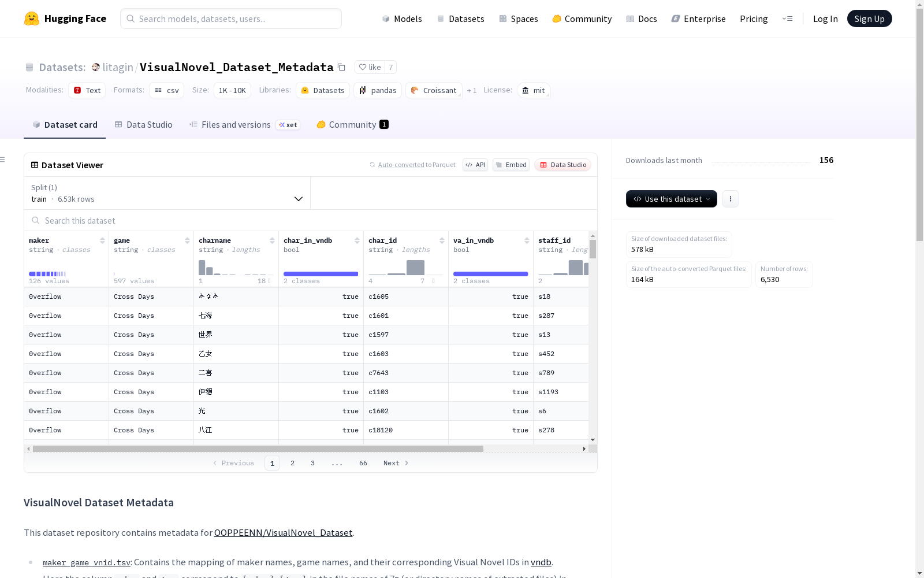Select the Croissant library tag

click(x=434, y=90)
